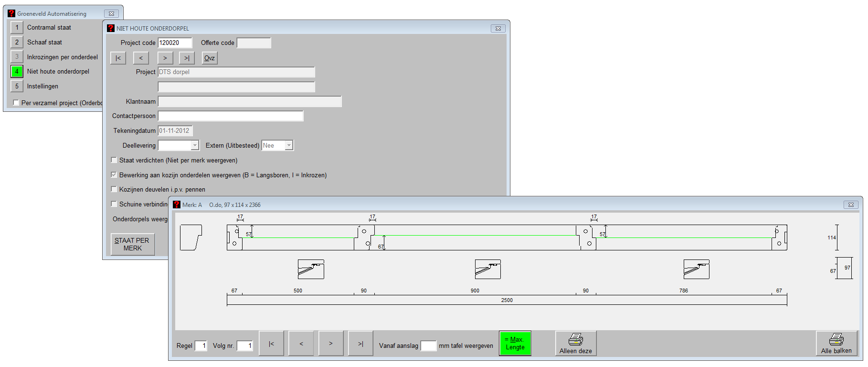Click the dorpel profile cross-section icon
This screenshot has height=367, width=868.
pos(191,237)
